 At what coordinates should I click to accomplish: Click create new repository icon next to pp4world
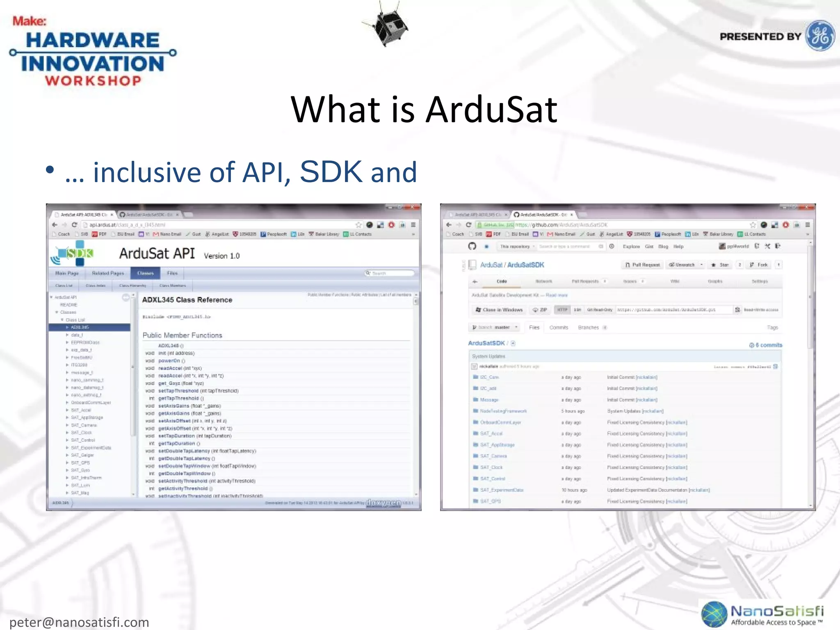pyautogui.click(x=757, y=246)
